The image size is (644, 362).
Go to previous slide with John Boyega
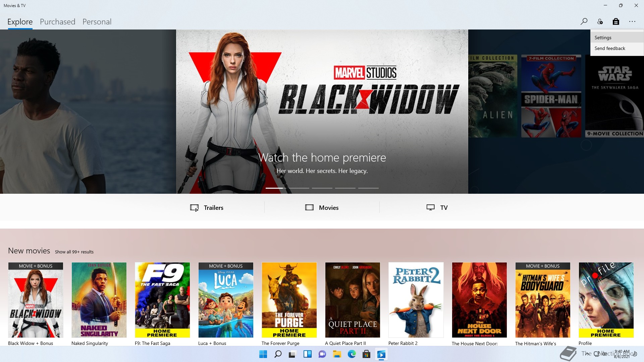(88, 112)
